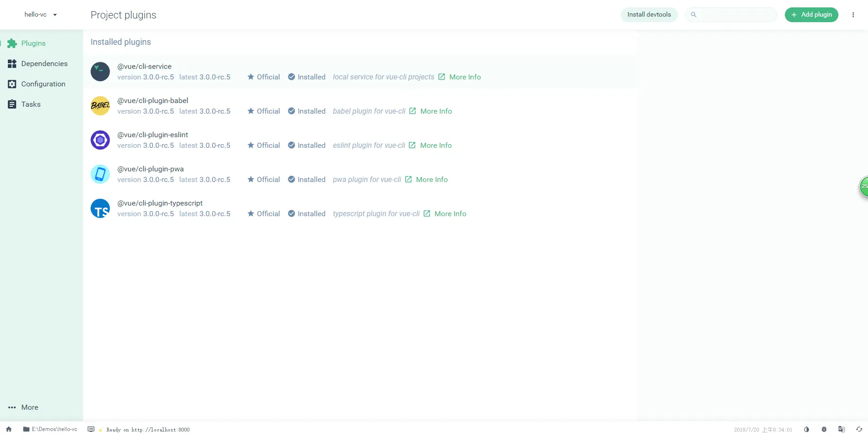Click 'typescript plugin for vue-cli' description
This screenshot has height=437, width=868.
pos(376,214)
